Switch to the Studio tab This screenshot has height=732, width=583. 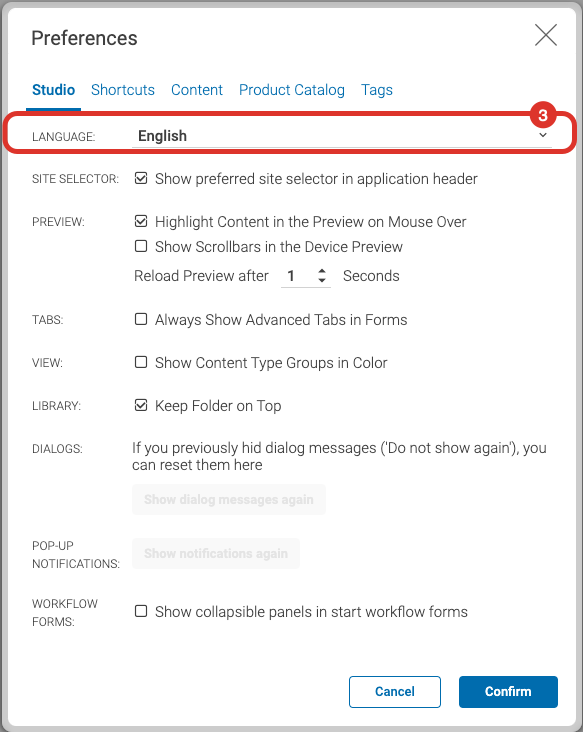(53, 90)
